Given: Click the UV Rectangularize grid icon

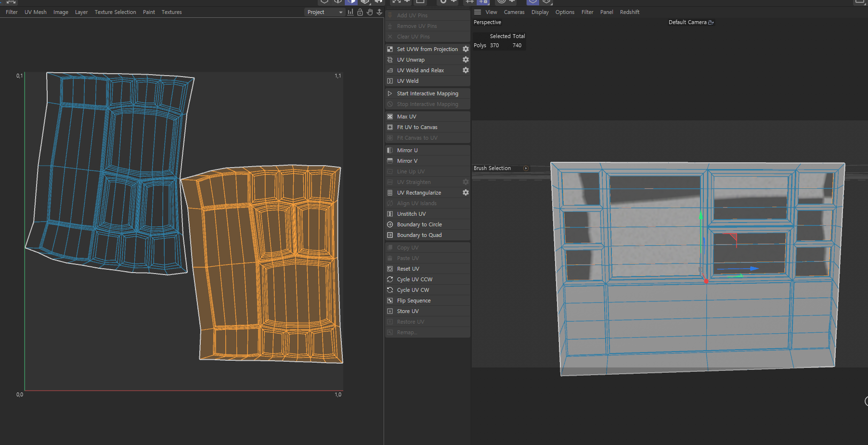Looking at the screenshot, I should pos(390,193).
